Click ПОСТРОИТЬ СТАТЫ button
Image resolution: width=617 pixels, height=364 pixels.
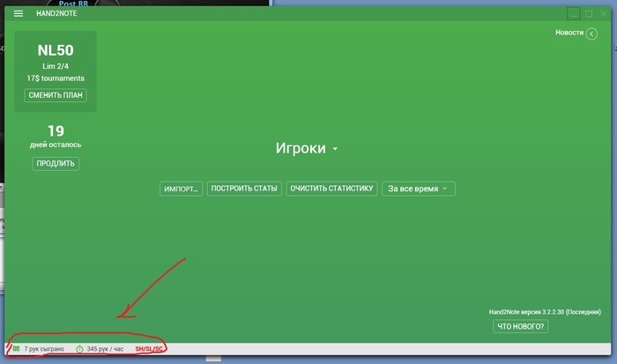244,189
